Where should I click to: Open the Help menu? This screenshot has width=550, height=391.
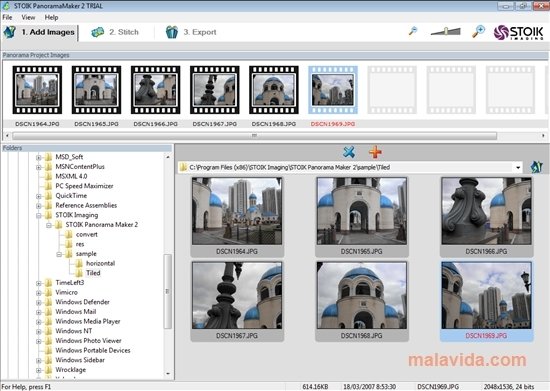click(x=51, y=17)
